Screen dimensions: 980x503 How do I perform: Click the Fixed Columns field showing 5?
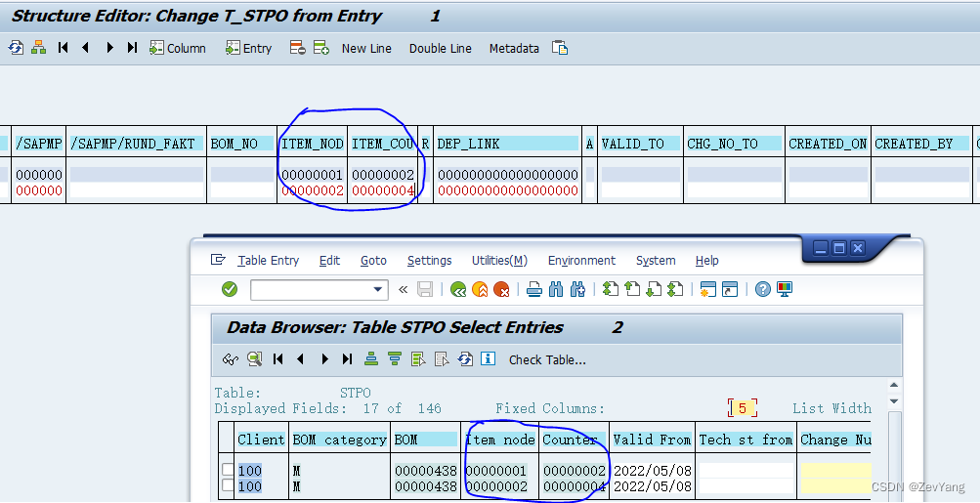click(743, 408)
